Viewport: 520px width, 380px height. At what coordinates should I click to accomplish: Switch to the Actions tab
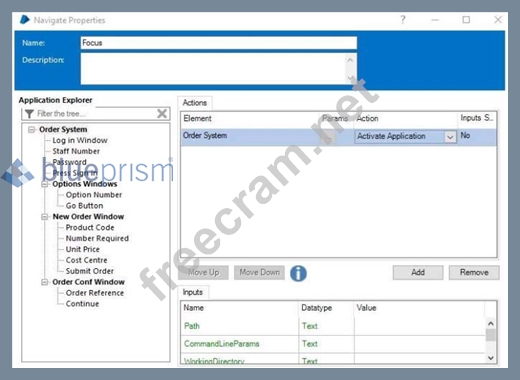click(x=195, y=103)
